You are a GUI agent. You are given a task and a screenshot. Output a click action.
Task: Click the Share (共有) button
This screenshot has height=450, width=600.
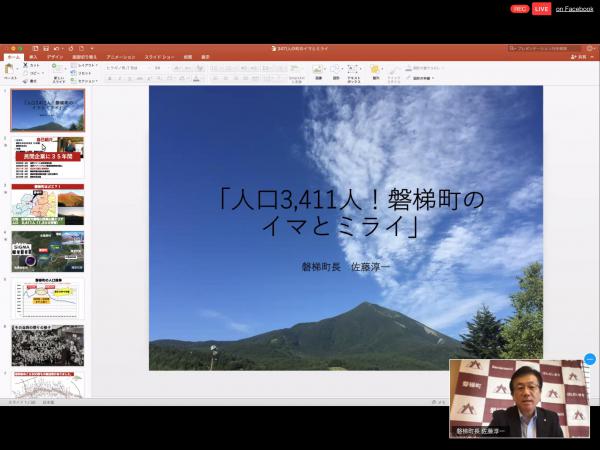point(579,57)
